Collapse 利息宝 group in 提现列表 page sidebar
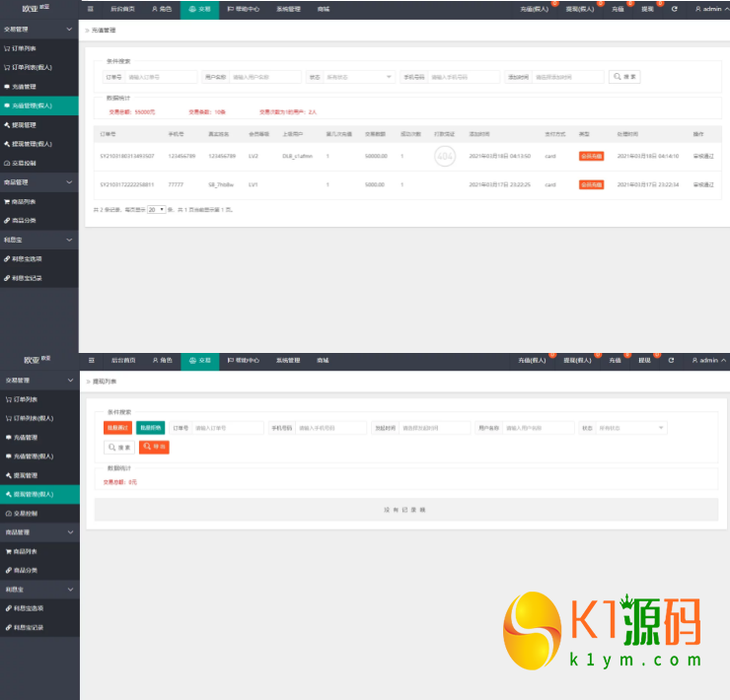Screen dimensions: 730x700 [x=39, y=590]
